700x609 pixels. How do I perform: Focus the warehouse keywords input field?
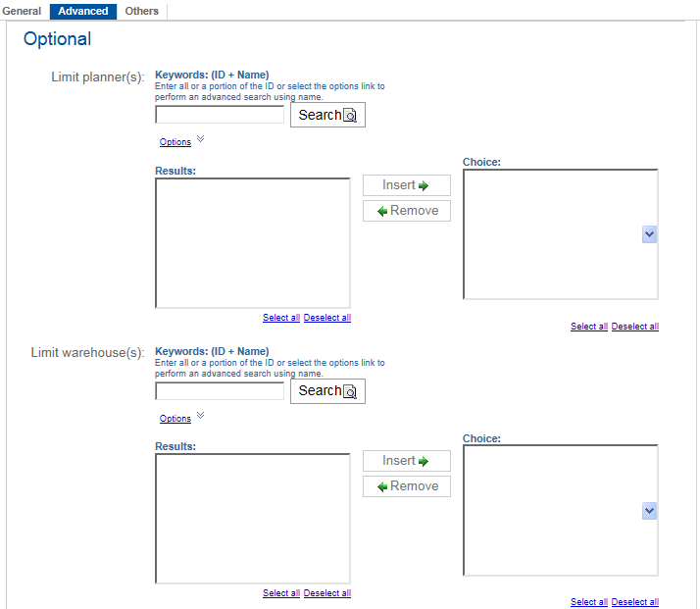click(220, 390)
